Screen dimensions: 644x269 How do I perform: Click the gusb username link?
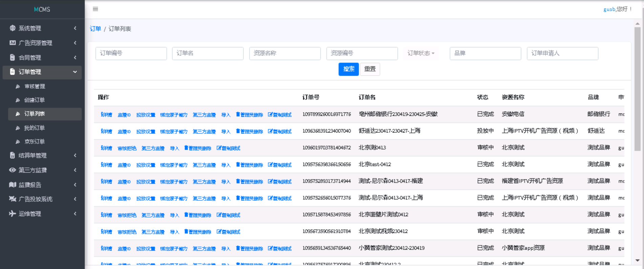pyautogui.click(x=609, y=9)
